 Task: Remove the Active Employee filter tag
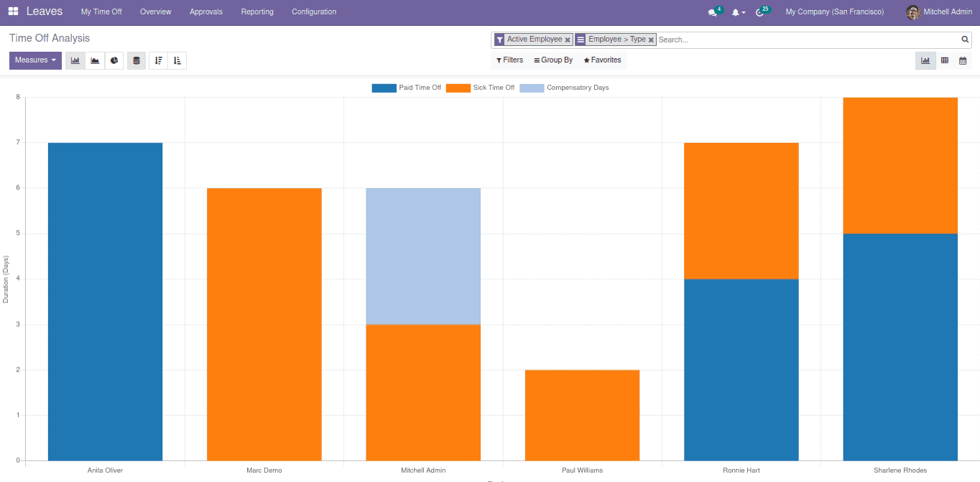point(568,40)
